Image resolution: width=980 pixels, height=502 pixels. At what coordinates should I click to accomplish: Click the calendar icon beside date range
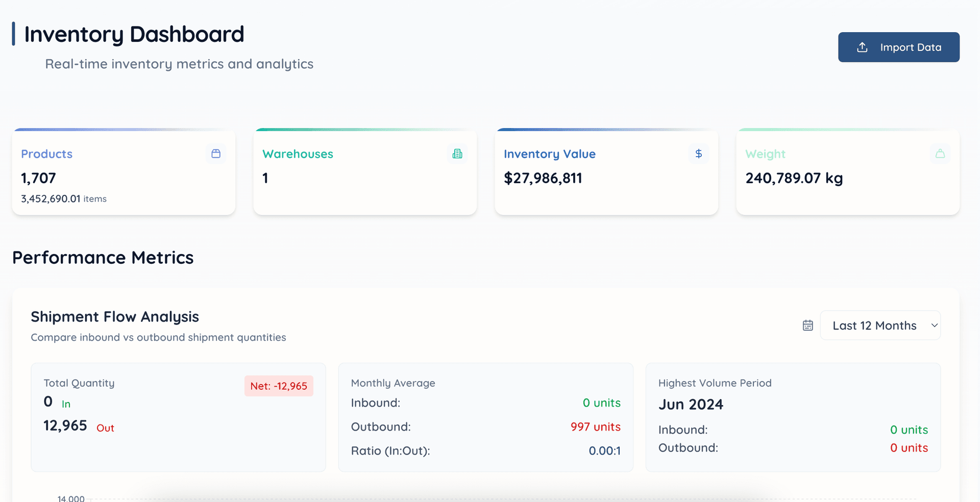click(x=807, y=325)
